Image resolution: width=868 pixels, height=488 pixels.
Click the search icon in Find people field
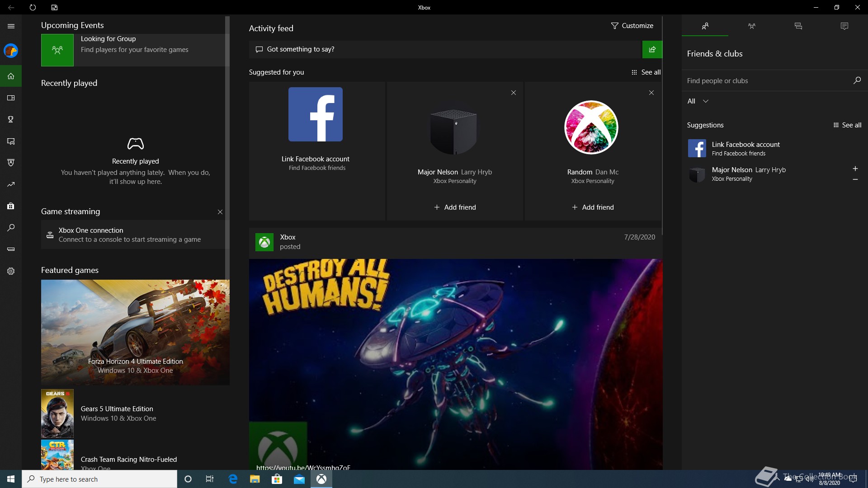click(857, 80)
